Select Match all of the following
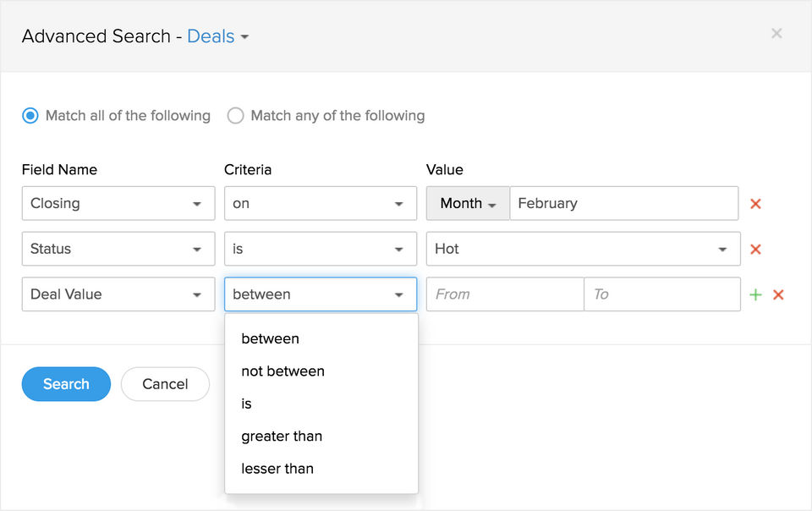Viewport: 812px width, 511px height. (x=30, y=116)
